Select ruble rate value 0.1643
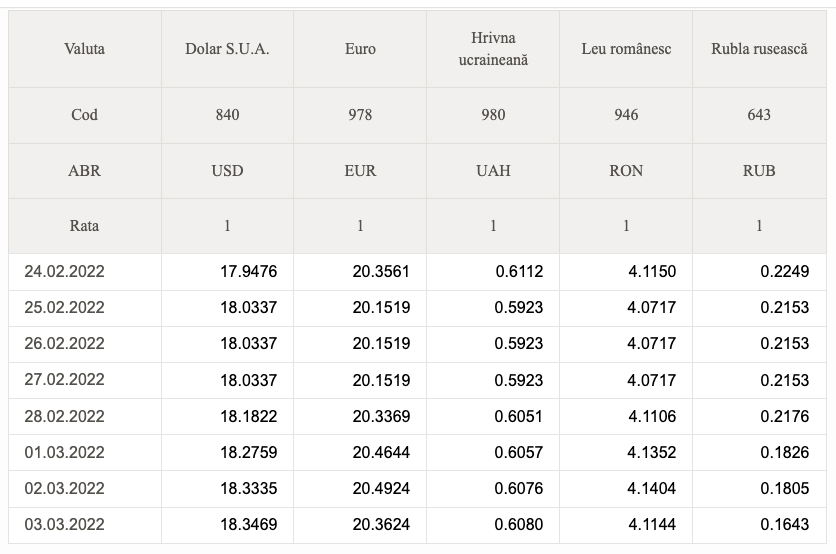The height and width of the screenshot is (554, 836). pyautogui.click(x=784, y=524)
